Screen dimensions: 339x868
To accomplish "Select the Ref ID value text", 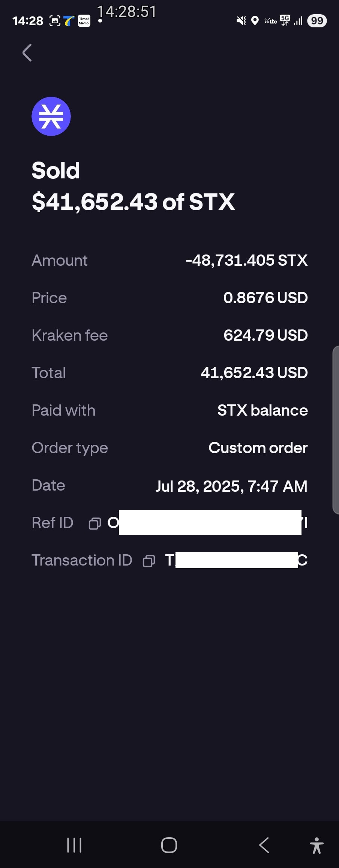I will click(x=207, y=522).
